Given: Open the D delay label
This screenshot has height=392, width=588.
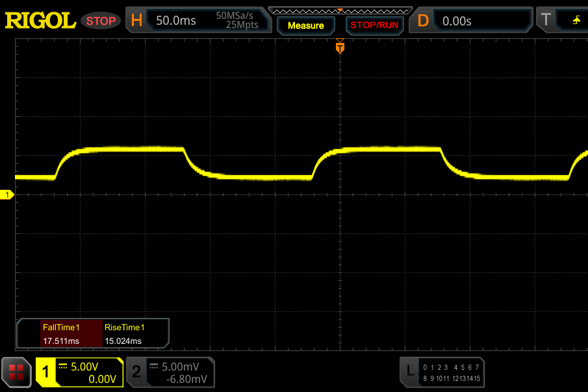Looking at the screenshot, I should (x=423, y=21).
